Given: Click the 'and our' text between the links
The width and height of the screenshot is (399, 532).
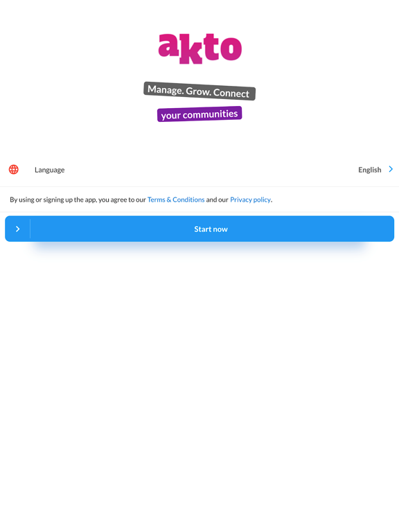Looking at the screenshot, I should (x=217, y=199).
